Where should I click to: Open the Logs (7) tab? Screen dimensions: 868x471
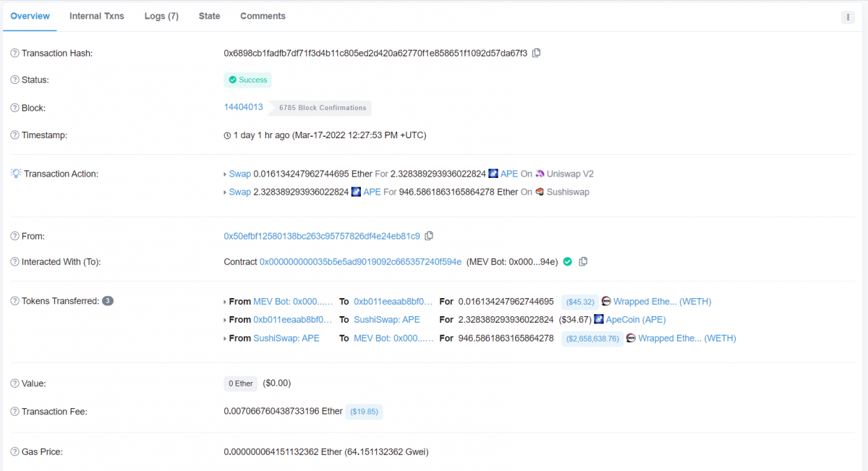click(161, 16)
